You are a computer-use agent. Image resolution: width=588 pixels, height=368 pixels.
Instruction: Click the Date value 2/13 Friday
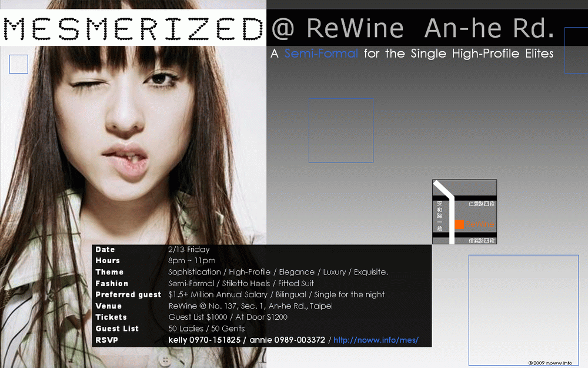click(189, 250)
